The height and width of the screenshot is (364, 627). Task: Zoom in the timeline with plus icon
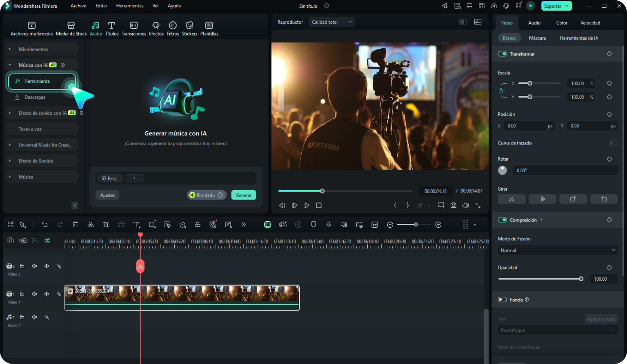click(x=438, y=224)
